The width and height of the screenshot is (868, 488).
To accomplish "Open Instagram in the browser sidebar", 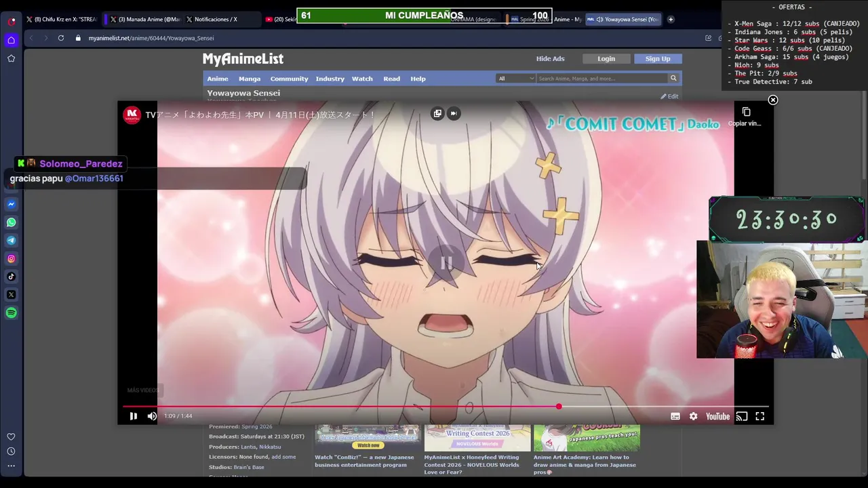I will pyautogui.click(x=11, y=258).
